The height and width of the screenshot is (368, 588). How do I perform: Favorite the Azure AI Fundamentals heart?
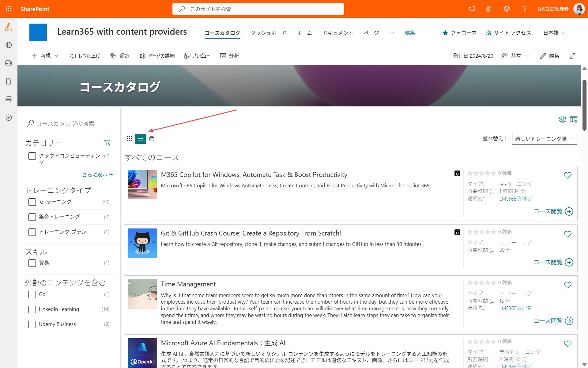(x=568, y=344)
